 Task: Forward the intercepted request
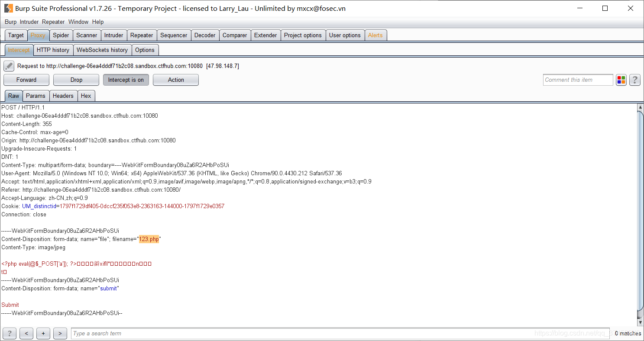point(26,80)
